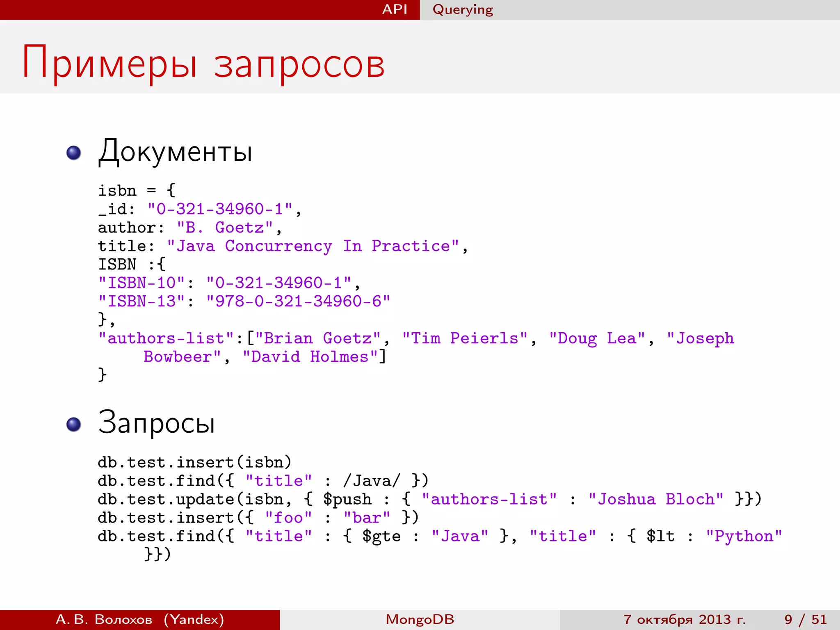Open the API section in the header
The image size is (840, 630).
395,9
